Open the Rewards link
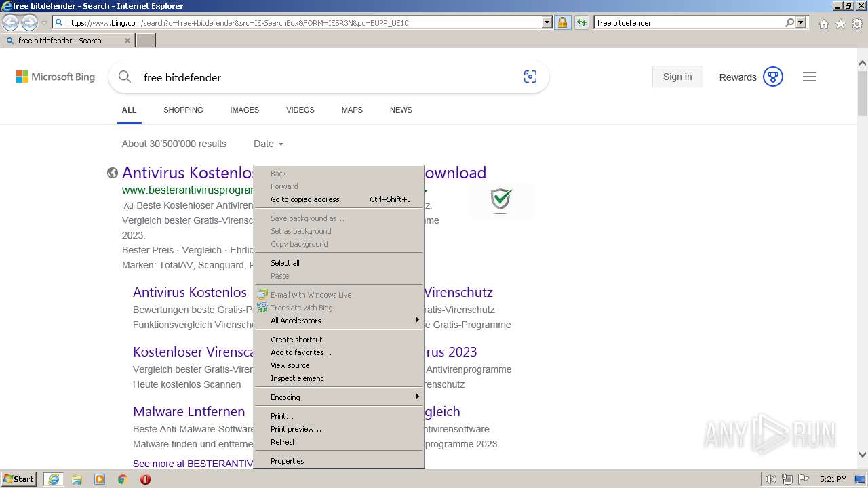This screenshot has width=868, height=488. click(x=738, y=77)
